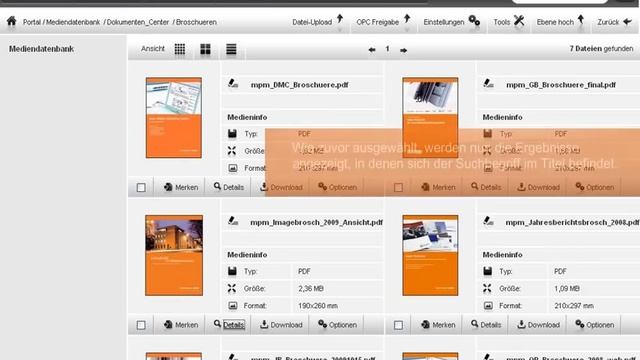Open the mpm_GB_Broschuere_final.pdf thumbnail
This screenshot has height=360, width=640.
click(430, 118)
